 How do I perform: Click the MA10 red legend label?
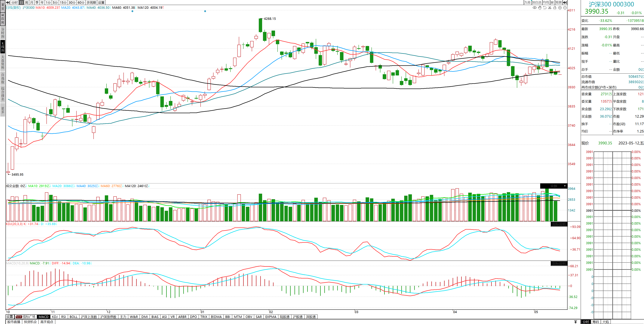[x=47, y=8]
